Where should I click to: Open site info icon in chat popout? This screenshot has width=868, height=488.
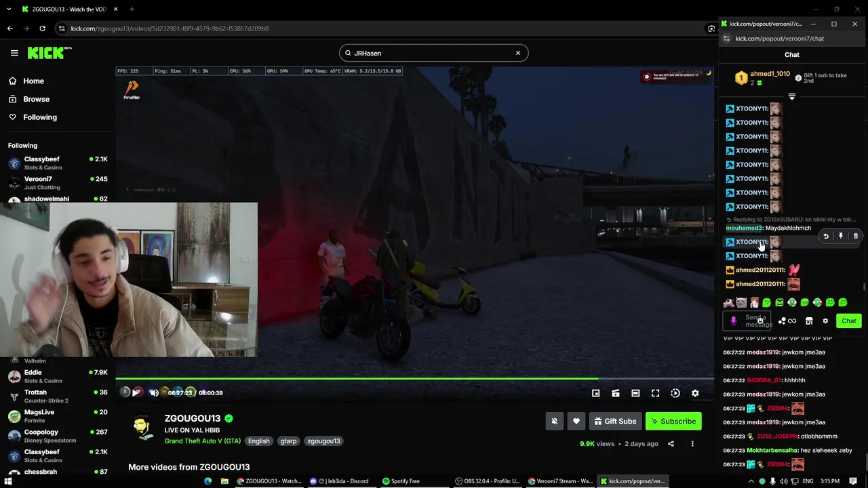click(x=726, y=39)
